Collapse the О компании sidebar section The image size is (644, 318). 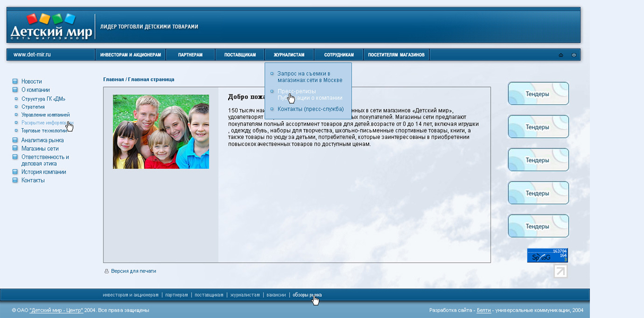(36, 90)
